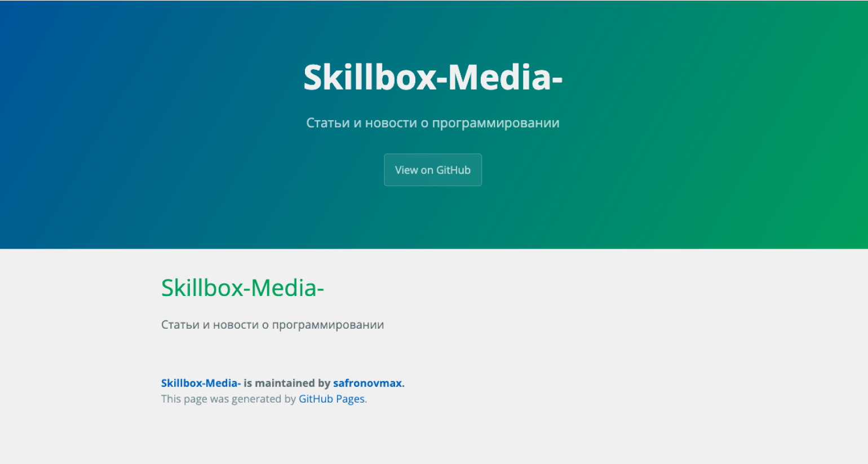Viewport: 868px width, 464px height.
Task: Click the text 'This page was generated by'
Action: tap(228, 399)
